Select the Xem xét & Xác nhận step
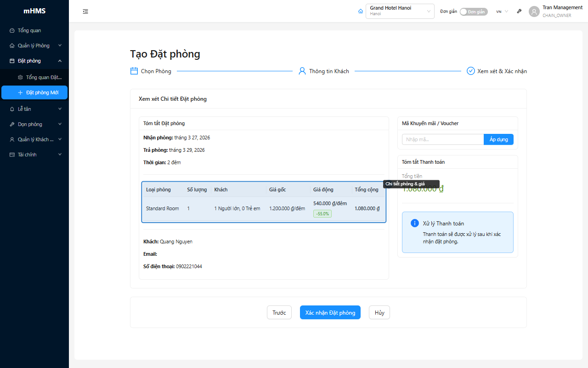This screenshot has height=368, width=588. tap(497, 71)
